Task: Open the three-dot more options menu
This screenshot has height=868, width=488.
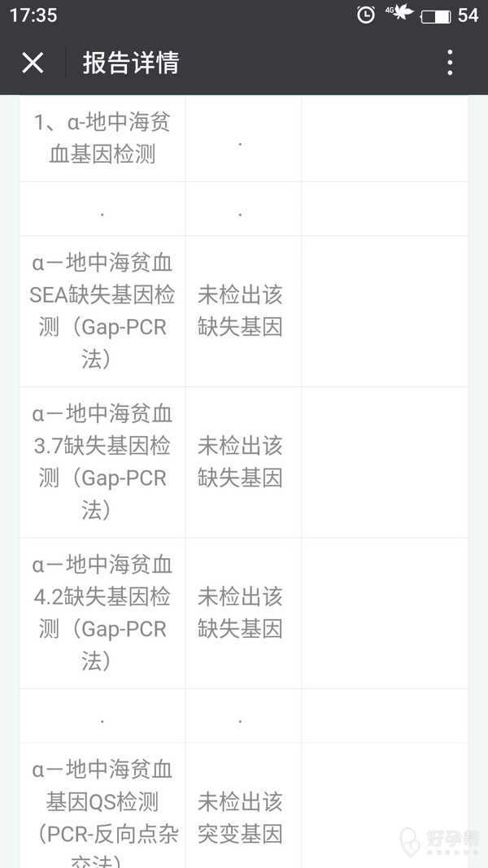Action: (x=450, y=63)
